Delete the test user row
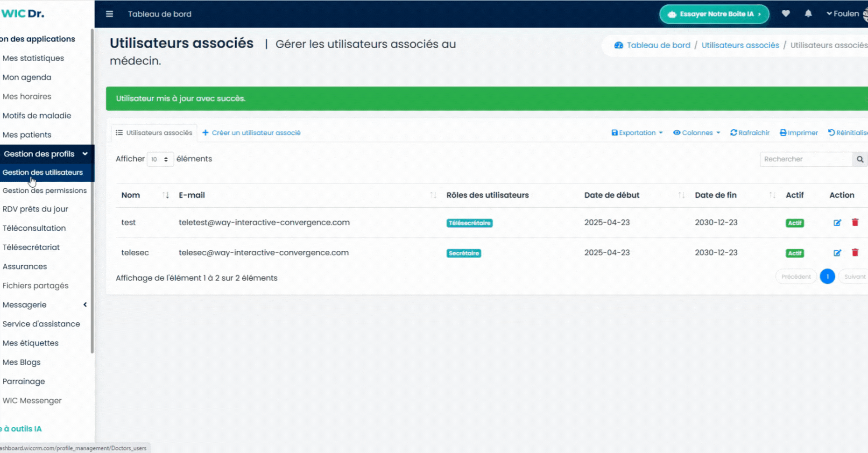Screen dimensions: 868x453 [855, 222]
